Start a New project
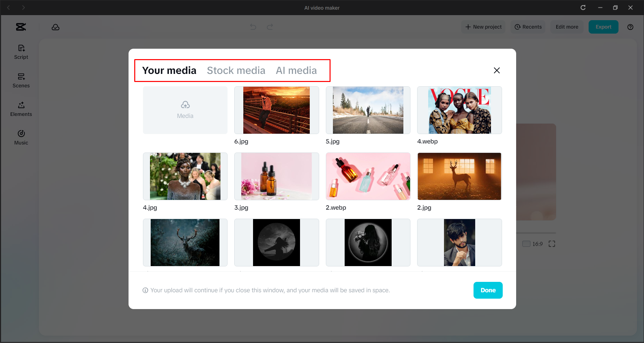644x343 pixels. [483, 27]
